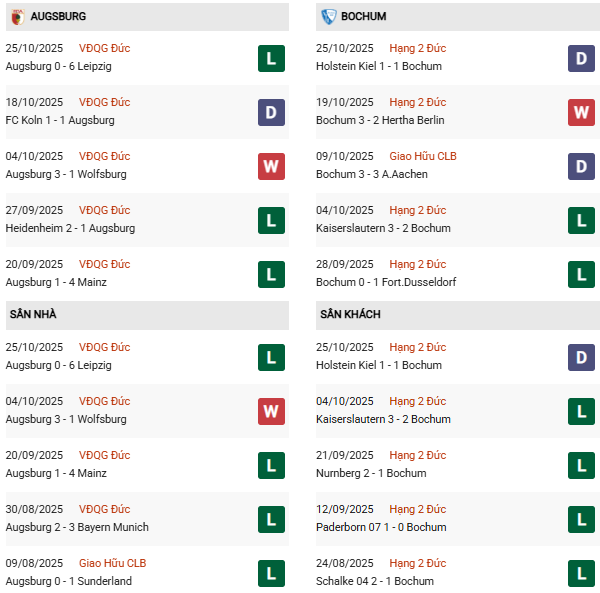The width and height of the screenshot is (600, 593).
Task: Open Hạng 2 Đức link dated 21/09/2025
Action: 418,455
